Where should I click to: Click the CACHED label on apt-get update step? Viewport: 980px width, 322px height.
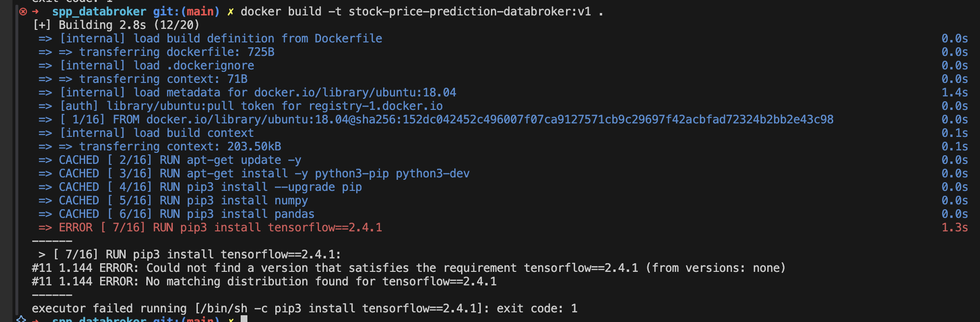tap(79, 160)
